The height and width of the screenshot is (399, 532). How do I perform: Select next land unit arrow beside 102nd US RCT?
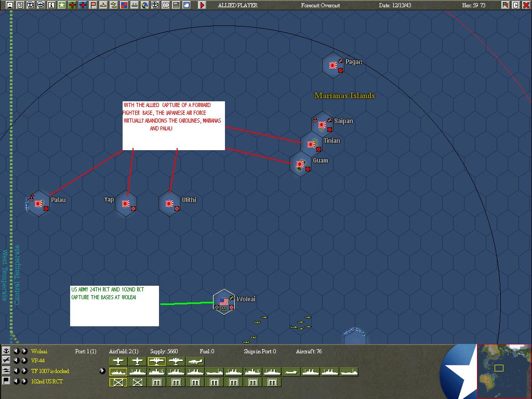click(x=24, y=381)
